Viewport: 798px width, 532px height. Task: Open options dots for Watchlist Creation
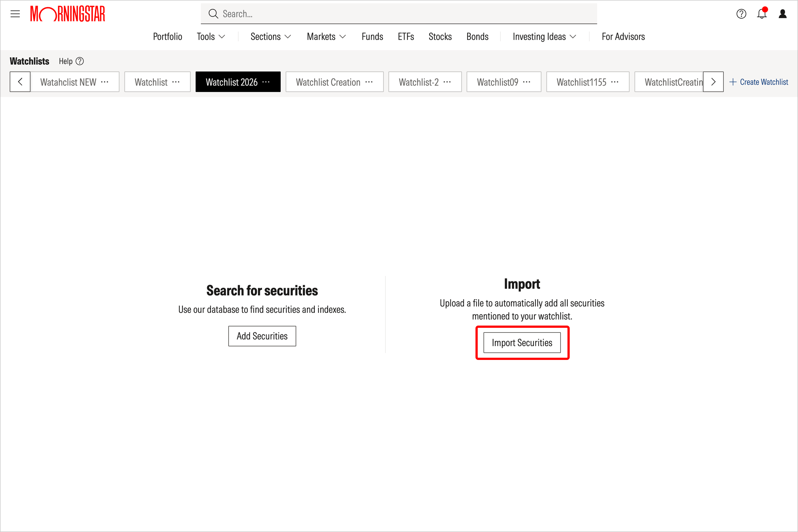369,82
